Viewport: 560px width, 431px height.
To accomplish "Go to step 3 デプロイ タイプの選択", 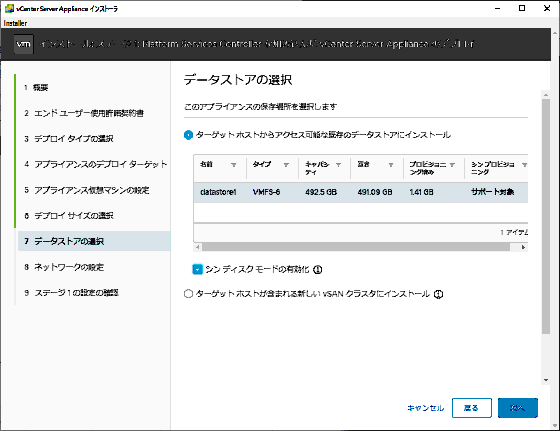I will click(x=69, y=139).
